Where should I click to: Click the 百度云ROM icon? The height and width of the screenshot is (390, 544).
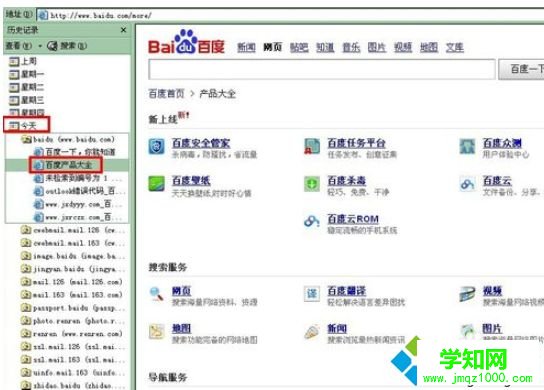pos(312,221)
